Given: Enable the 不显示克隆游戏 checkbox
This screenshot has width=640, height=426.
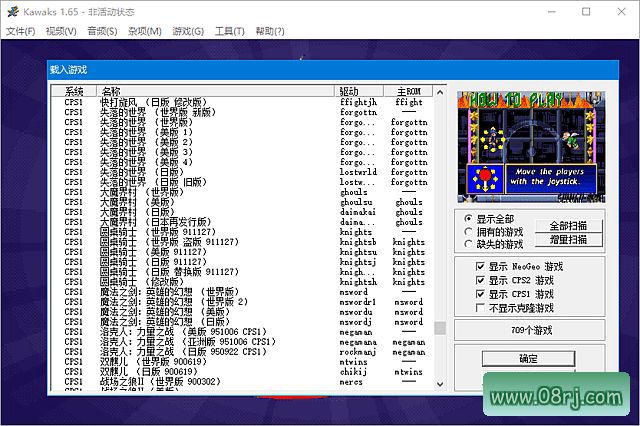Looking at the screenshot, I should tap(480, 308).
